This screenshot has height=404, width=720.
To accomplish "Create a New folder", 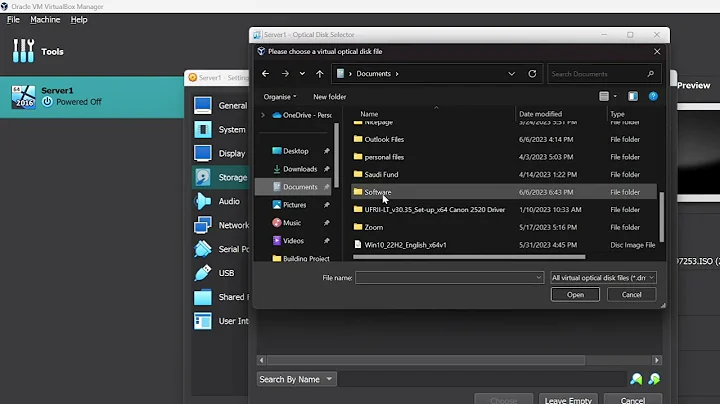I will pos(330,97).
